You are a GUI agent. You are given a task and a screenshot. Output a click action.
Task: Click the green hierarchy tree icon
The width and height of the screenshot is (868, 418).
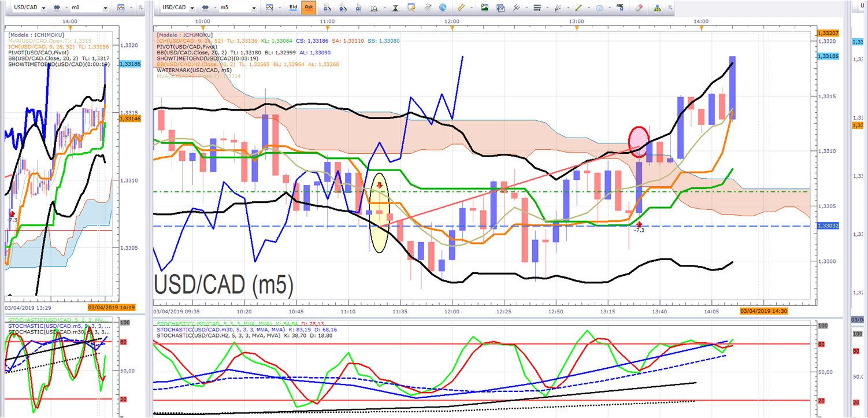(x=657, y=8)
